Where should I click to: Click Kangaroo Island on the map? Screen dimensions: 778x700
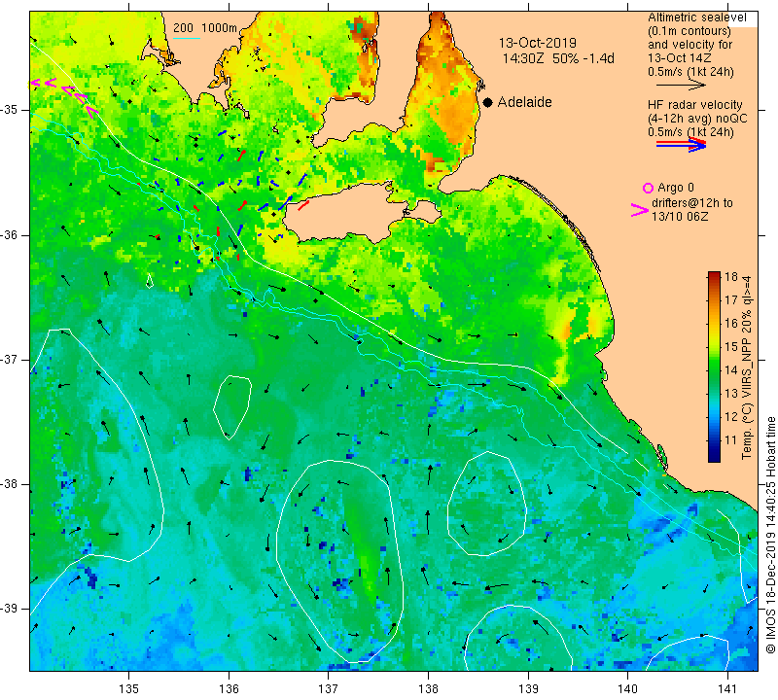point(361,213)
